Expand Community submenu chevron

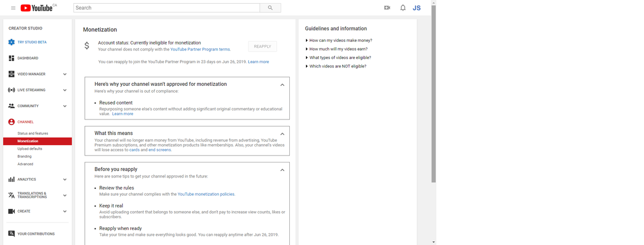click(64, 106)
